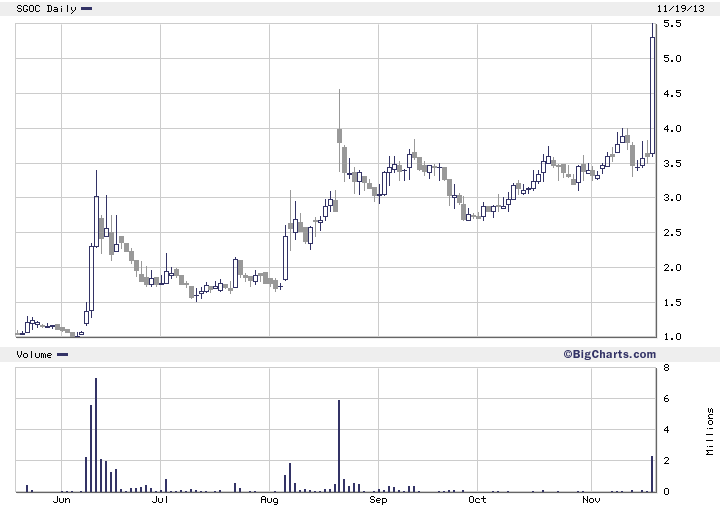Click the Millions volume axis label
Viewport: 720px width, 510px height.
(710, 431)
